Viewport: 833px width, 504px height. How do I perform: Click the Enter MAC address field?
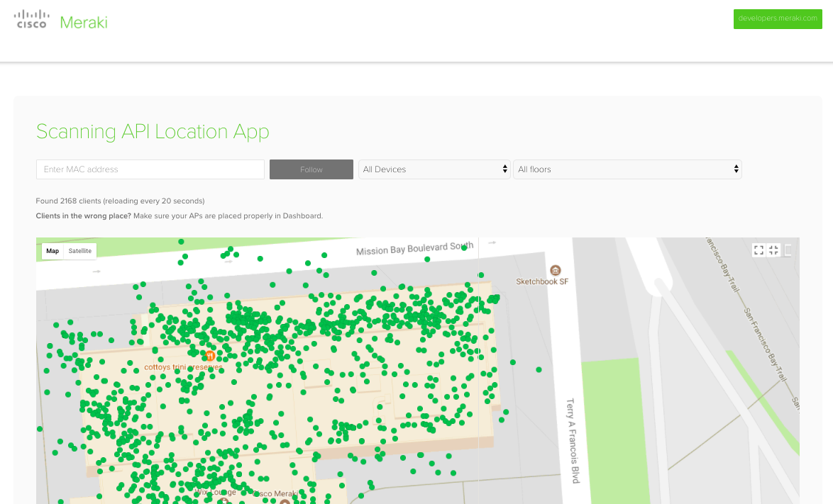coord(150,169)
